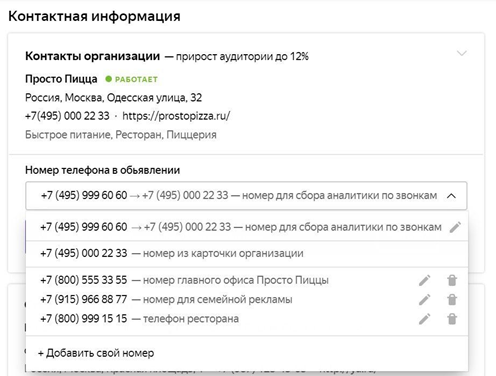496x376 pixels.
Task: Click the Просто Пицца organization name
Action: [x=61, y=79]
